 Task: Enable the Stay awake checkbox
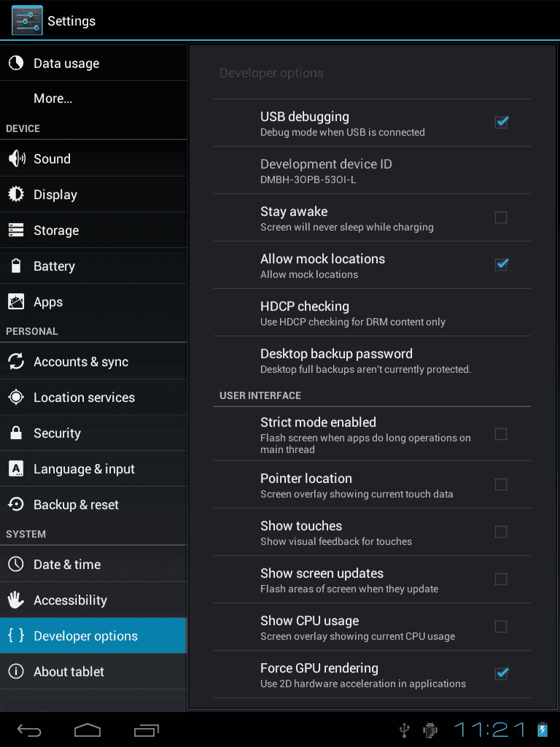501,217
